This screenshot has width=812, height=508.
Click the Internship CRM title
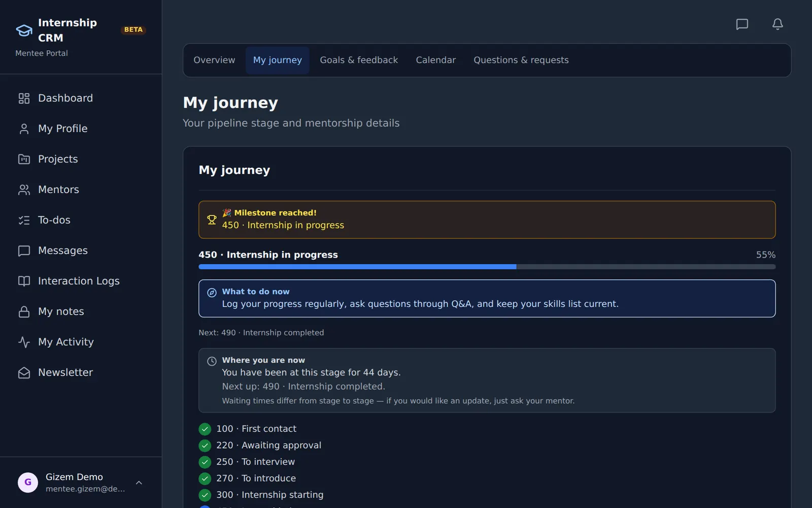click(x=67, y=30)
